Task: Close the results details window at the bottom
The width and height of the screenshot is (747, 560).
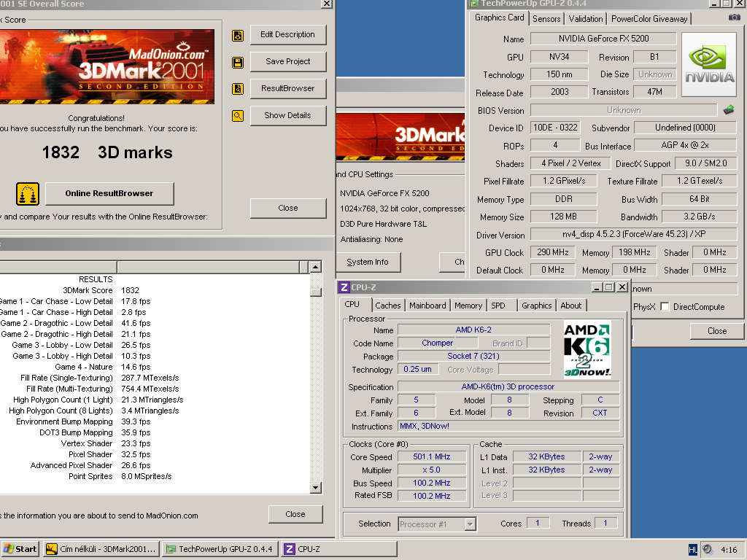Action: click(295, 514)
